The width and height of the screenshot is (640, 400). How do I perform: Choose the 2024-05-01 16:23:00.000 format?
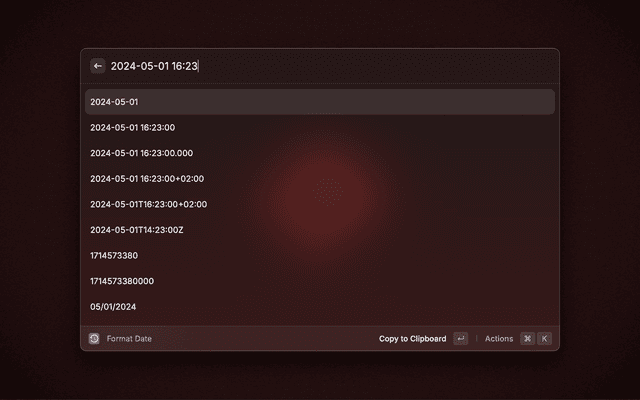pos(320,153)
